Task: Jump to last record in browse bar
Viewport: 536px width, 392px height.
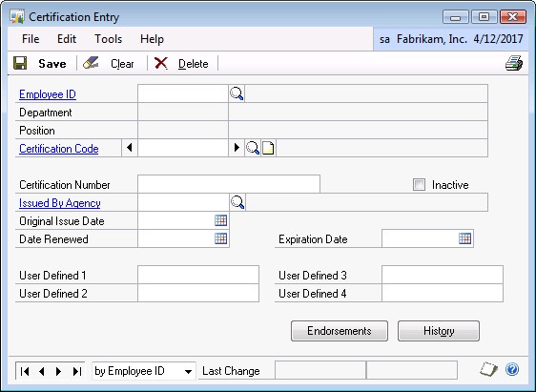Action: tap(77, 371)
